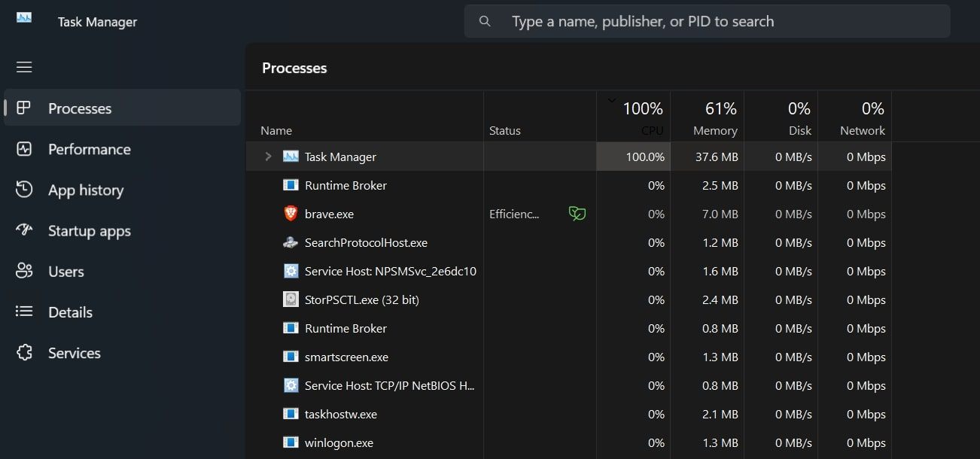Click the smartscreen.exe icon
980x459 pixels.
291,357
